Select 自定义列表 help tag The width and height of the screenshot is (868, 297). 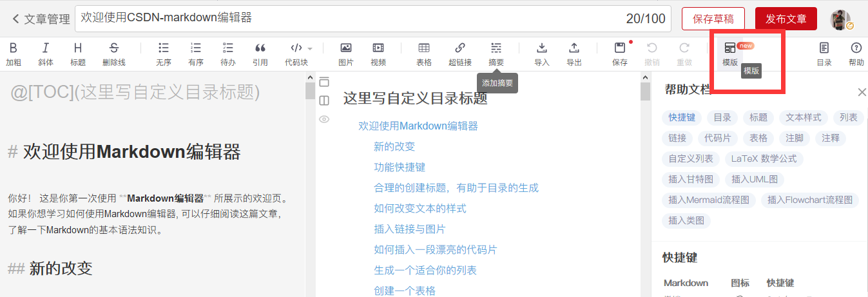(691, 158)
